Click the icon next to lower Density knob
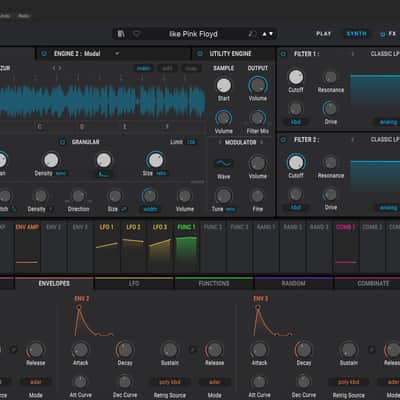 (51, 209)
